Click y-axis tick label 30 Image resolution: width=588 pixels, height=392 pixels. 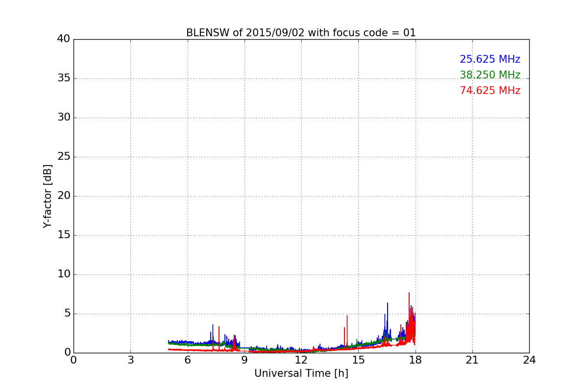click(64, 118)
